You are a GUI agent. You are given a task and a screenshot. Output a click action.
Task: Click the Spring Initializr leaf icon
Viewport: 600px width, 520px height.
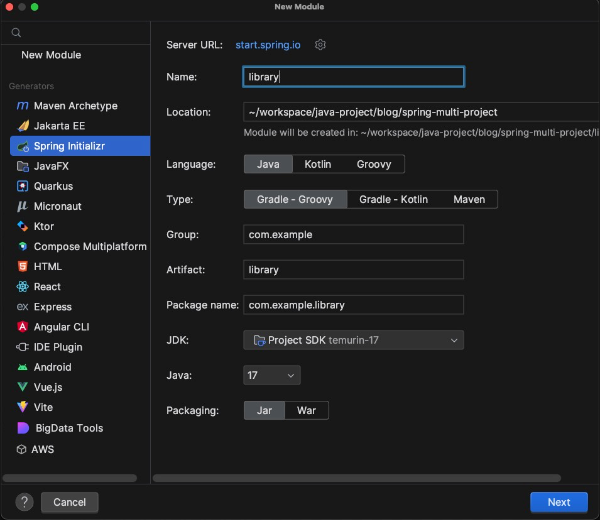click(x=23, y=146)
